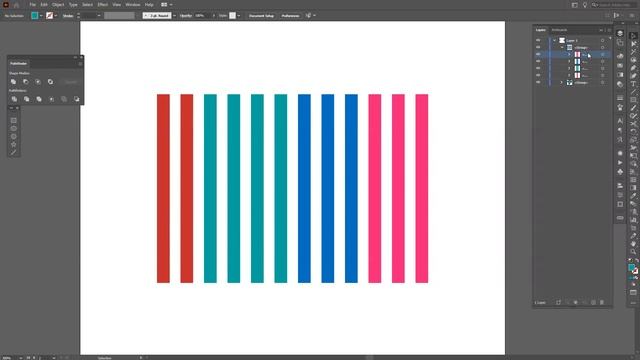This screenshot has height=360, width=640.
Task: Open the Fill color dropdown in the control bar
Action: tap(41, 16)
